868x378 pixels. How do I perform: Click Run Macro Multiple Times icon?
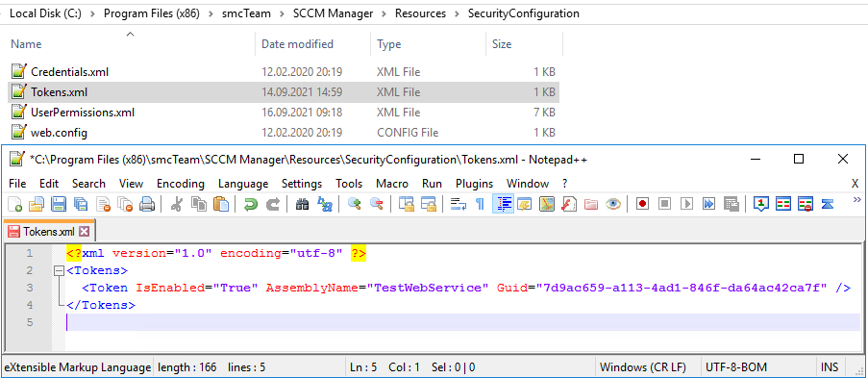708,204
